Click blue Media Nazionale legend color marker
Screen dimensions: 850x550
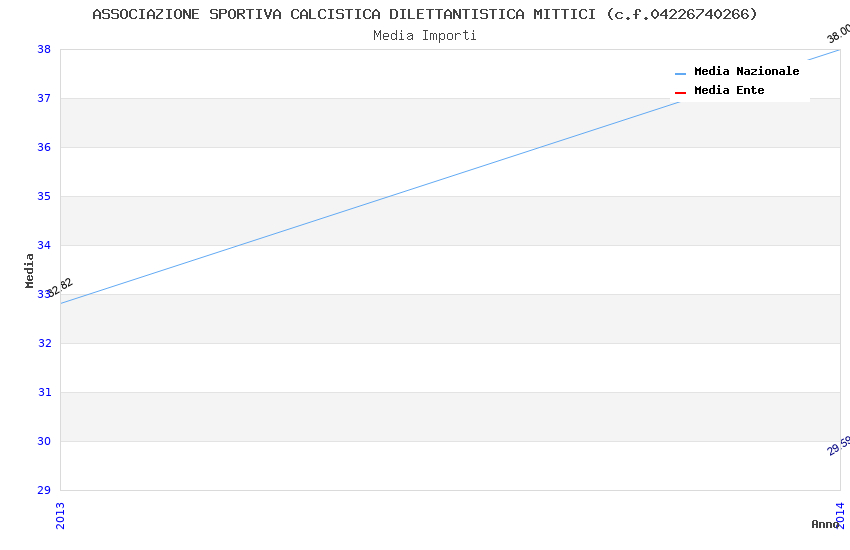tap(680, 73)
